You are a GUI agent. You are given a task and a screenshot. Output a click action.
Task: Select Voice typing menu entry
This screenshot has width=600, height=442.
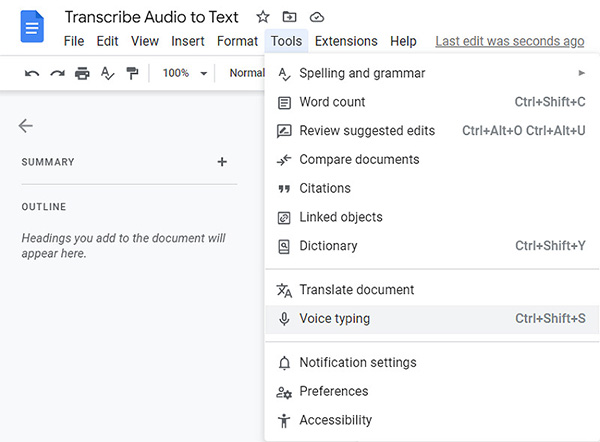tap(432, 319)
